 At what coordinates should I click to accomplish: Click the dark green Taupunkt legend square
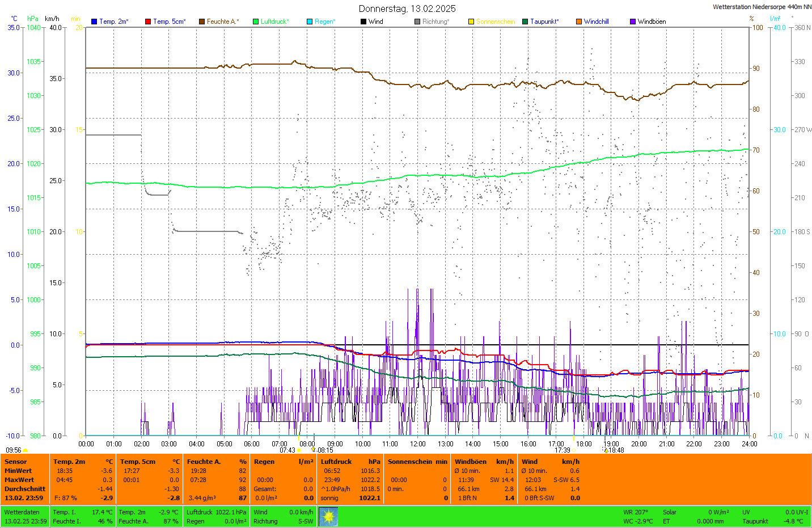point(525,22)
